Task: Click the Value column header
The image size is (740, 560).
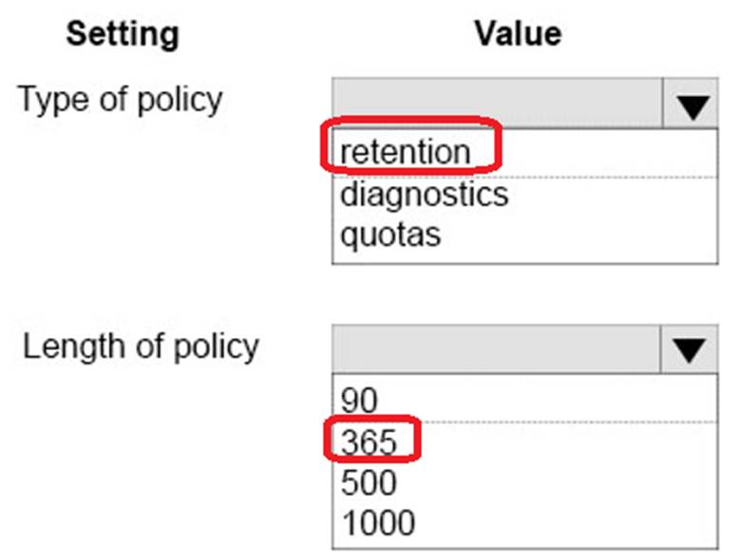Action: click(x=518, y=34)
